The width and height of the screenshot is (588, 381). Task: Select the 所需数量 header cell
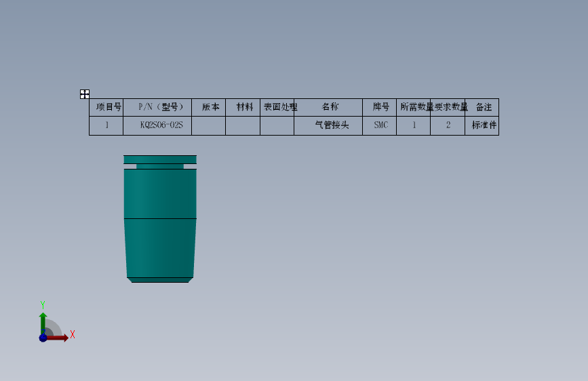413,107
